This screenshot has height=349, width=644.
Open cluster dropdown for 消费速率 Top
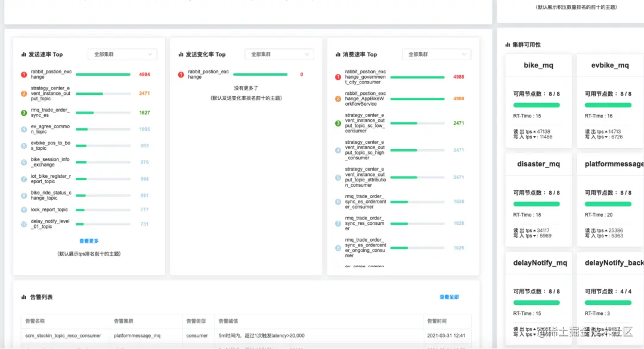[x=436, y=54]
